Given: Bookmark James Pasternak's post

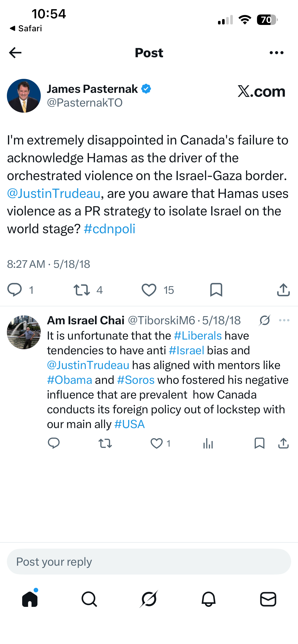Looking at the screenshot, I should pyautogui.click(x=216, y=290).
